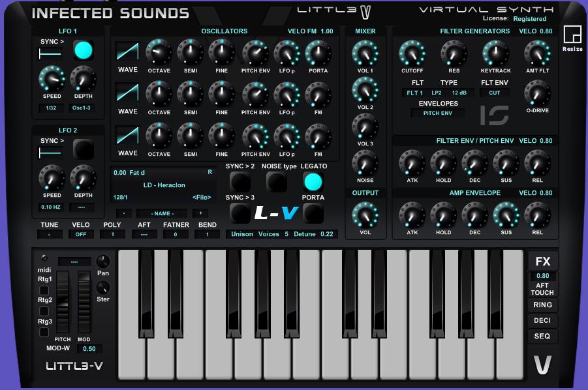Enable LFO 2 SYNC button
Screen dimensions: 588x390
(84, 149)
